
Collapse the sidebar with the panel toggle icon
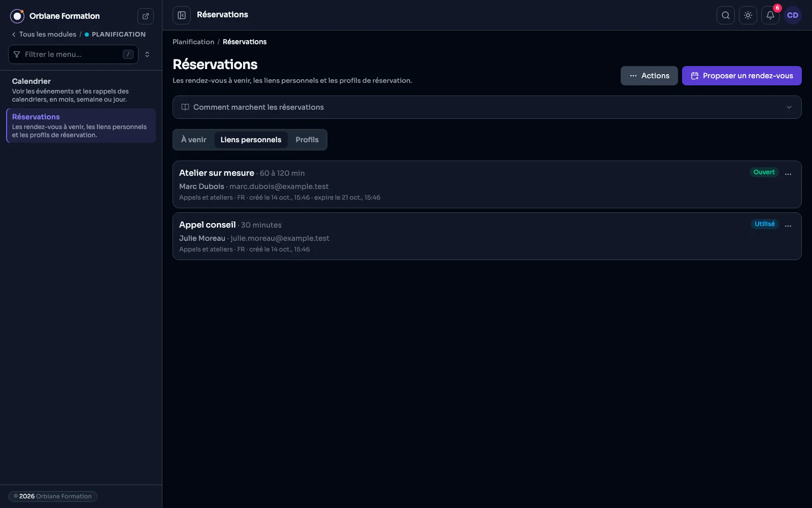click(x=182, y=15)
